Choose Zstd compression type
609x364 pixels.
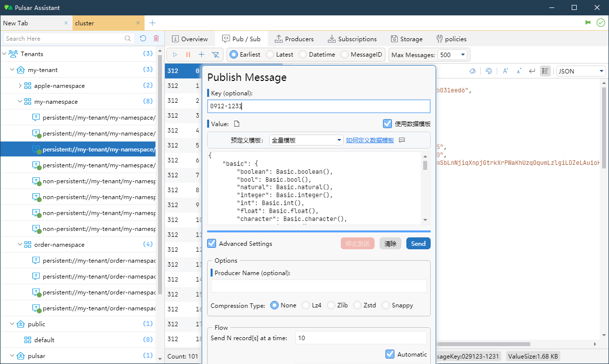tap(357, 305)
